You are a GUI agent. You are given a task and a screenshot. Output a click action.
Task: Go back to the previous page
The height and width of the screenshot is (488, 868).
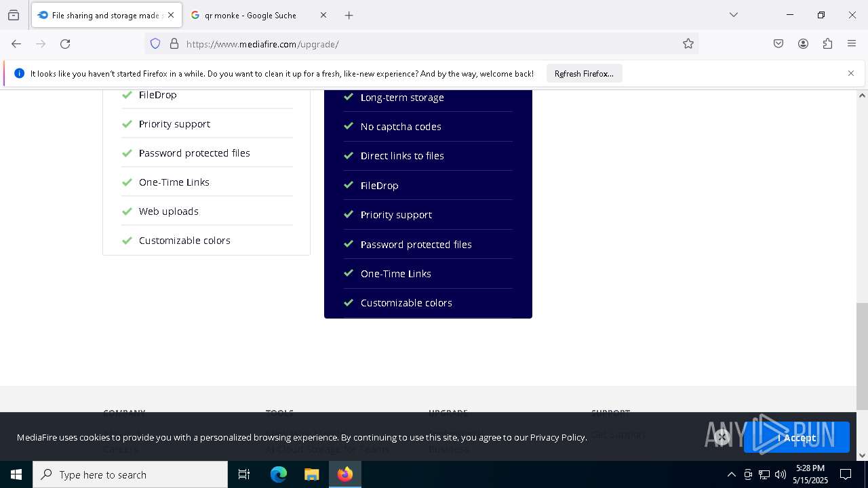pyautogui.click(x=16, y=44)
